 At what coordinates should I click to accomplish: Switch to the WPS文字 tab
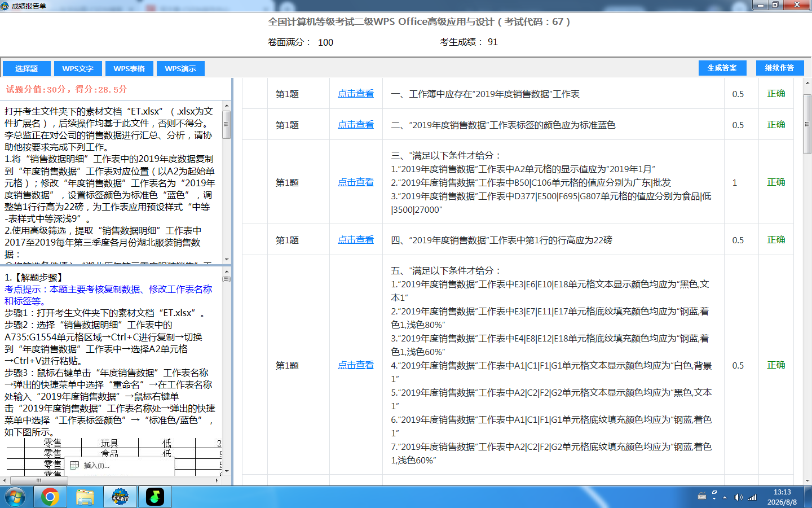[x=78, y=68]
